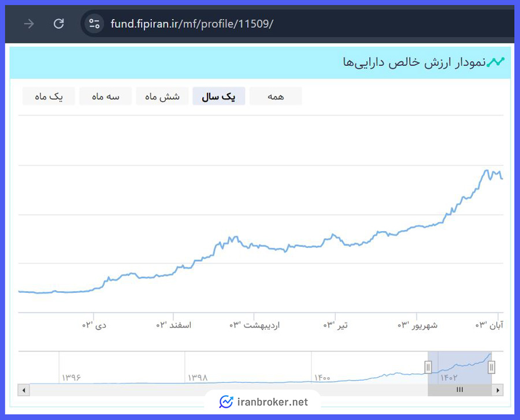Click the نمودار ارزش خالص دارایی‌ها heading

click(414, 62)
